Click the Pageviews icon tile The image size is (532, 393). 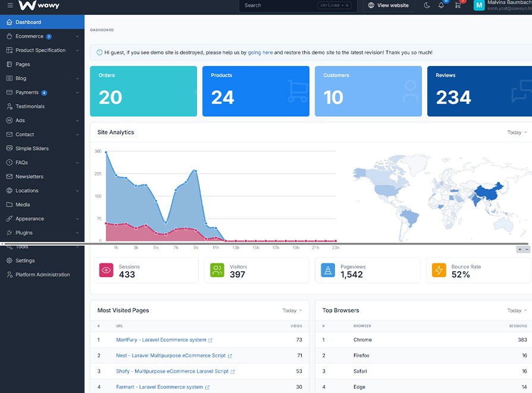click(x=328, y=271)
